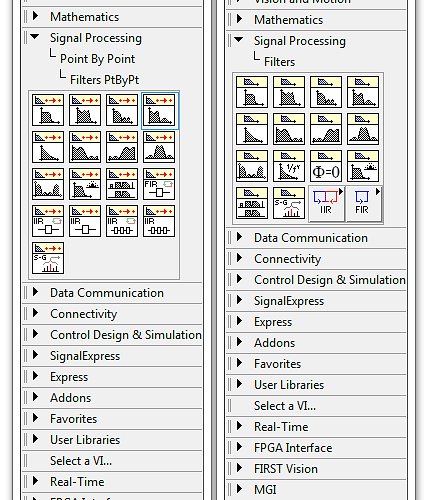Viewport: 429px width, 500px height.
Task: Pick the highlighted Elliptic Filter PtByPt icon
Action: coord(160,111)
